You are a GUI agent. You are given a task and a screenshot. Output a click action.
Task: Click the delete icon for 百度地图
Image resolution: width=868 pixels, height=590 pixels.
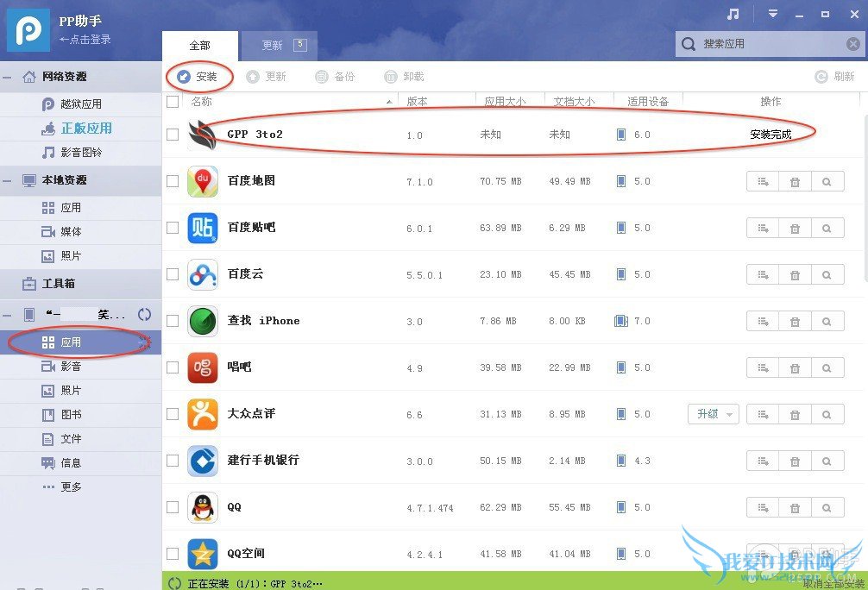[795, 181]
